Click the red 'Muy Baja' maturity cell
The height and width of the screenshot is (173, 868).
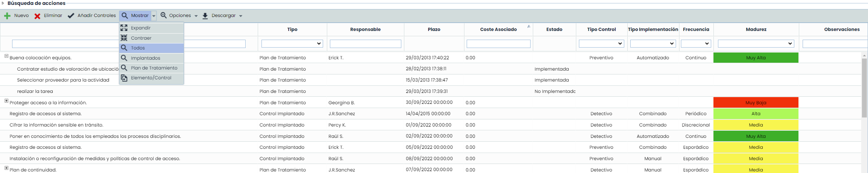(x=755, y=103)
